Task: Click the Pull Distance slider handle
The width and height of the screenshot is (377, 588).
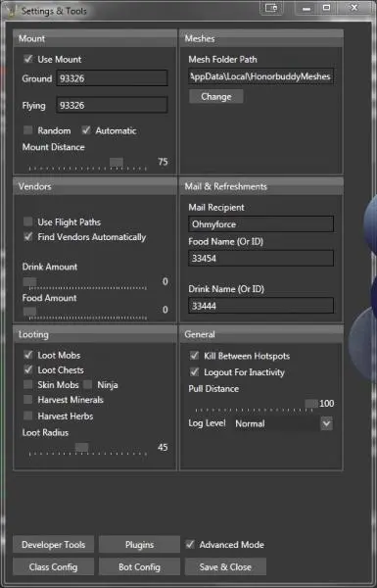Action: pos(311,404)
